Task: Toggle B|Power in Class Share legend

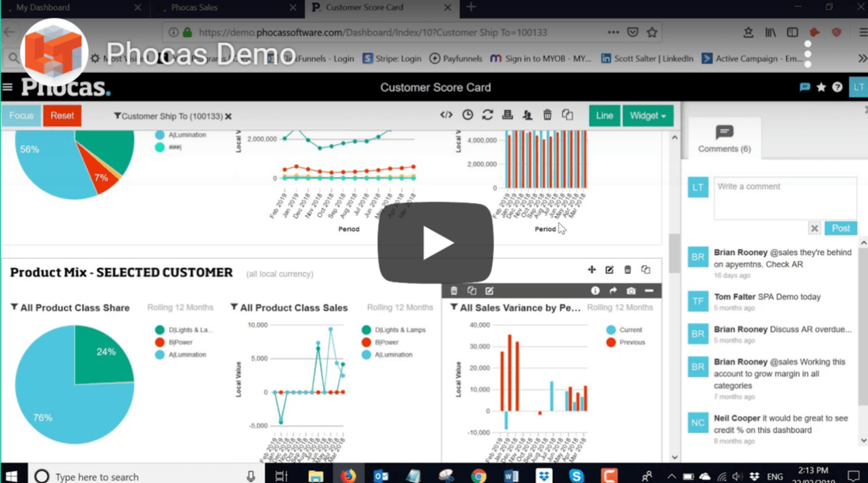Action: point(174,342)
